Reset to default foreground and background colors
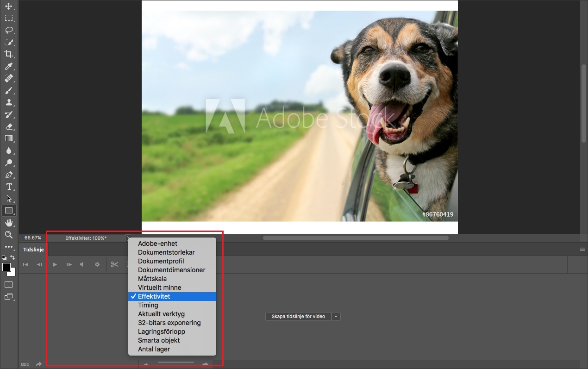 tap(4, 257)
